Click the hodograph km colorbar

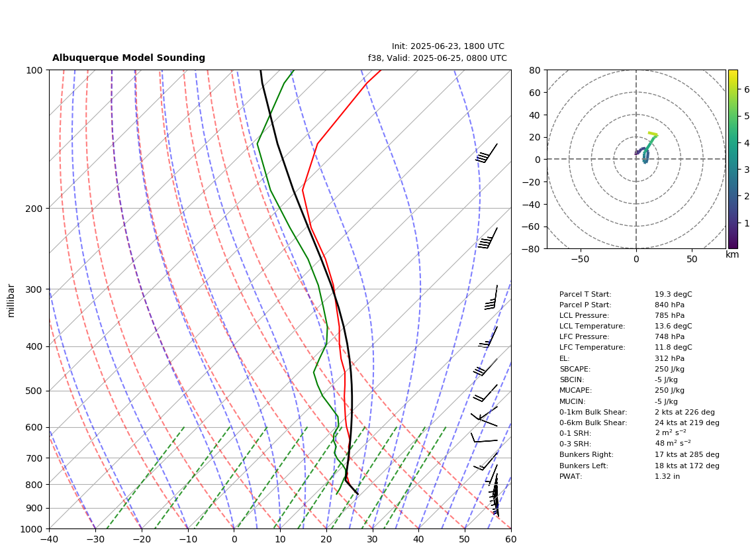coord(733,159)
